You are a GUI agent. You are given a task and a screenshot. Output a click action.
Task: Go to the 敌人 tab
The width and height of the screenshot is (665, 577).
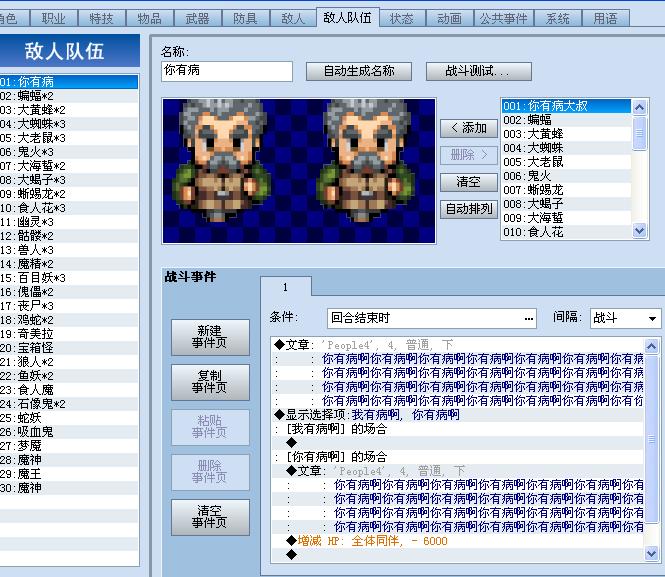click(293, 19)
